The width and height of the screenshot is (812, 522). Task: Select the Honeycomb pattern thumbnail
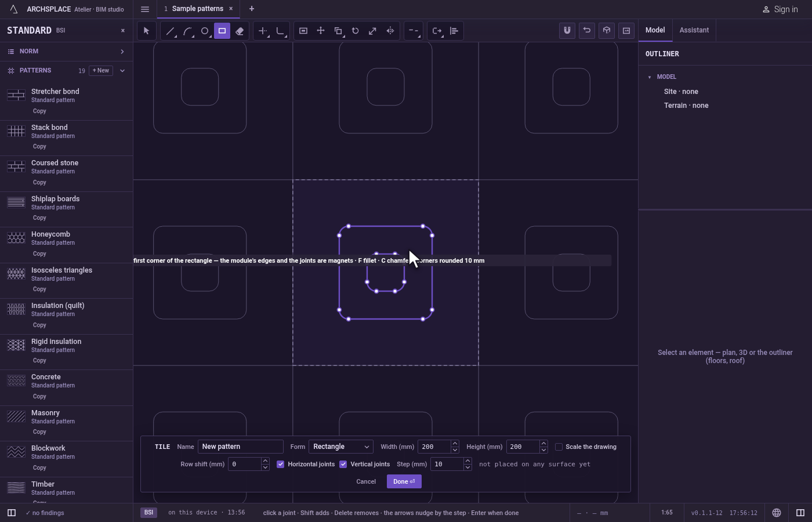16,238
